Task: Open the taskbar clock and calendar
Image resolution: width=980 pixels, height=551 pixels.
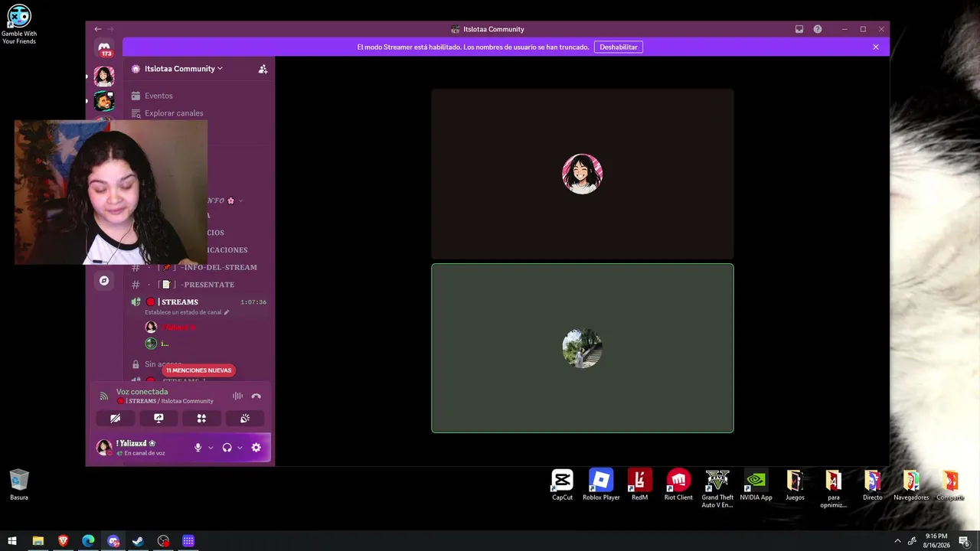Action: pyautogui.click(x=936, y=541)
